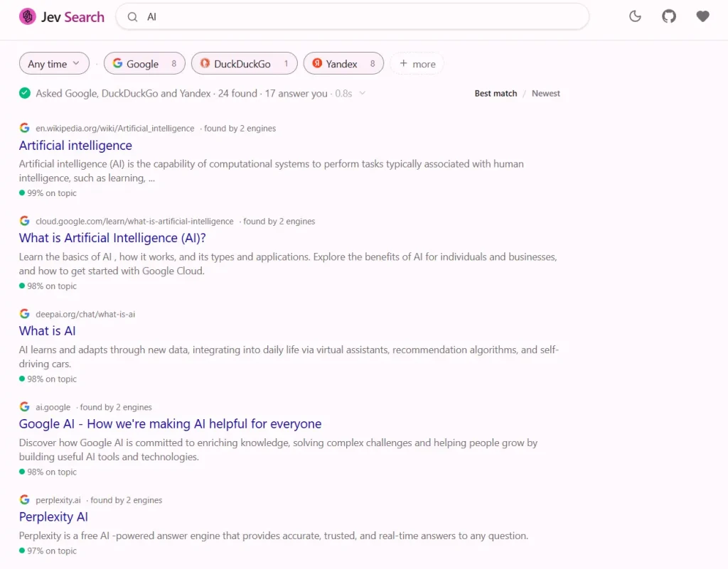Click 98% on topic under ai.google result
This screenshot has height=569, width=728.
pos(48,472)
